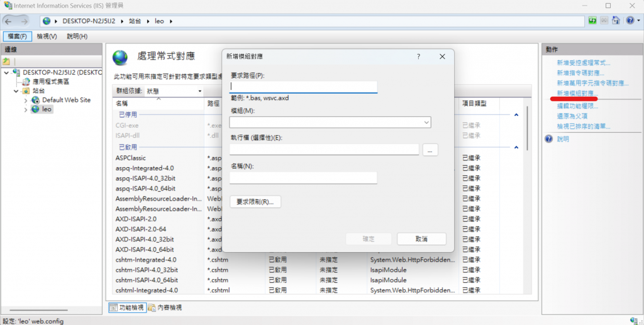Click the Back navigation arrow
The image size is (644, 325).
[9, 21]
